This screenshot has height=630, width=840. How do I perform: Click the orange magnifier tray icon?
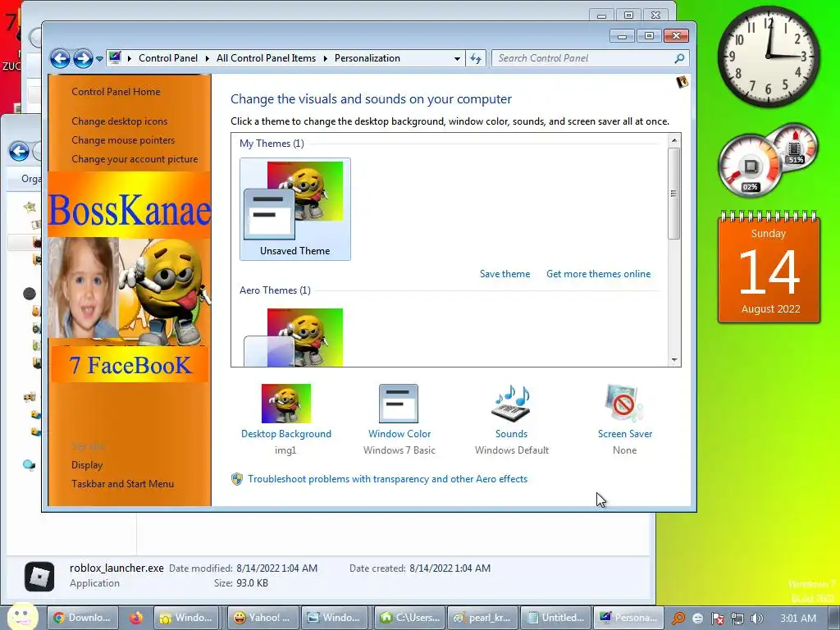(678, 619)
